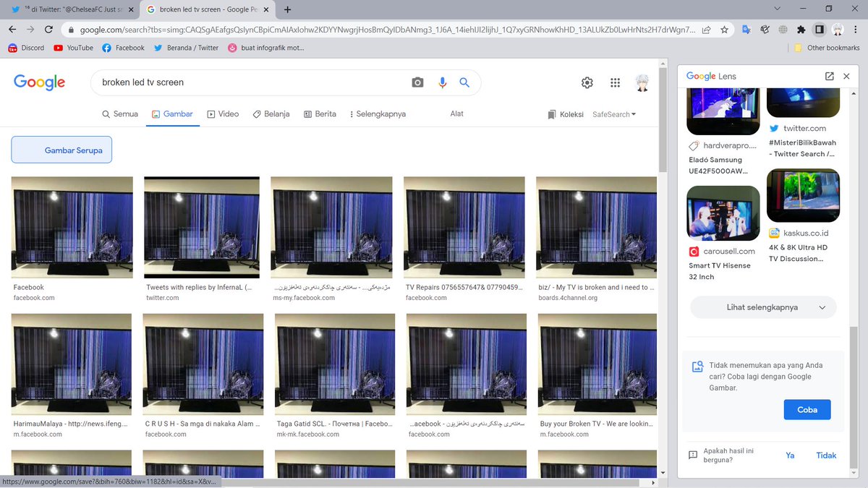The height and width of the screenshot is (488, 868).
Task: Click the address bar URL
Action: tap(387, 30)
